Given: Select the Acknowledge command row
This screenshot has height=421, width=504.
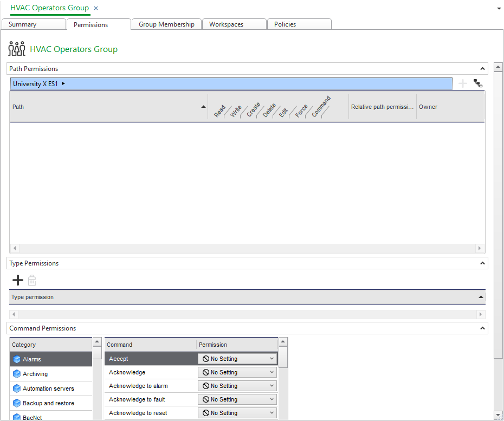Looking at the screenshot, I should click(151, 372).
